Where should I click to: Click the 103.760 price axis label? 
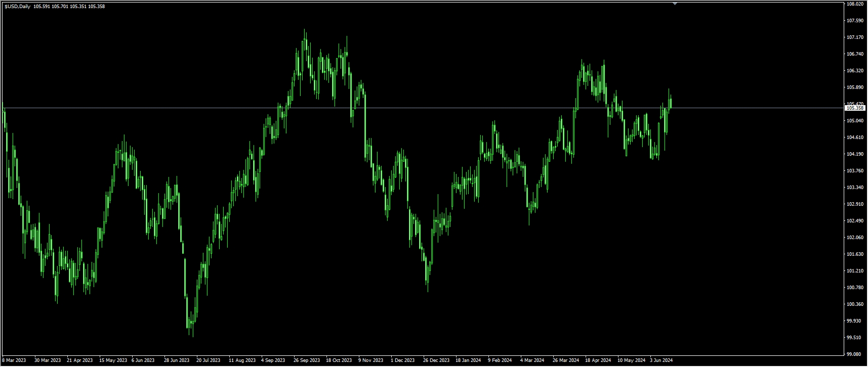855,171
